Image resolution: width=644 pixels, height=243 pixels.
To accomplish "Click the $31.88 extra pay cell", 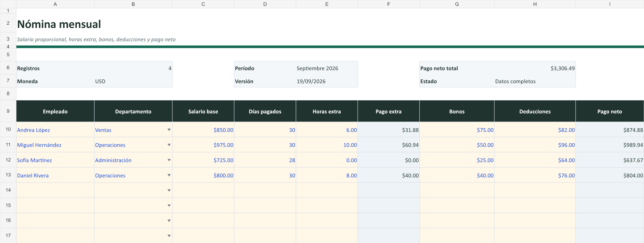I will click(389, 130).
